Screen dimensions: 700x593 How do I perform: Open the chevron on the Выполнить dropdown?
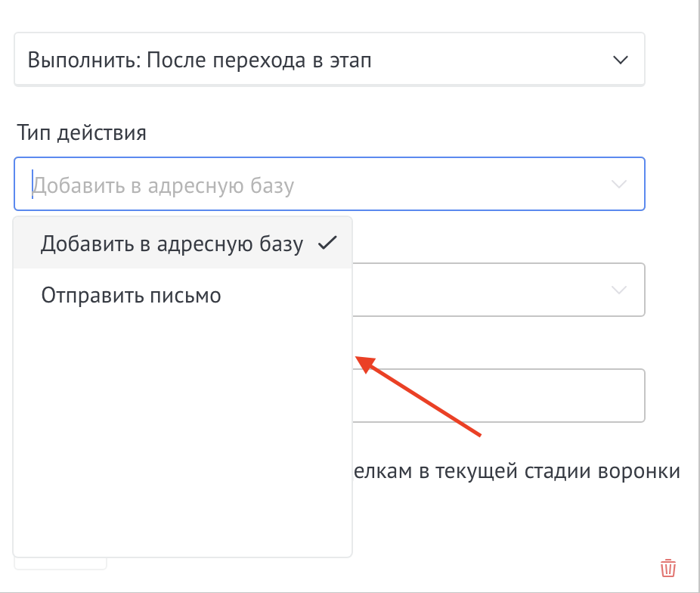620,58
